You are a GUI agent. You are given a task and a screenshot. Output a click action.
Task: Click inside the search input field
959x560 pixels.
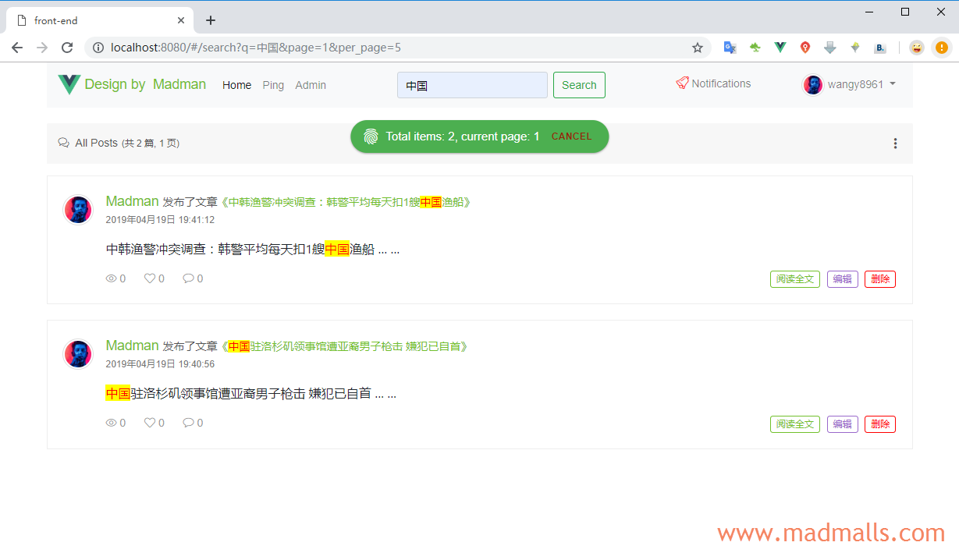point(471,84)
